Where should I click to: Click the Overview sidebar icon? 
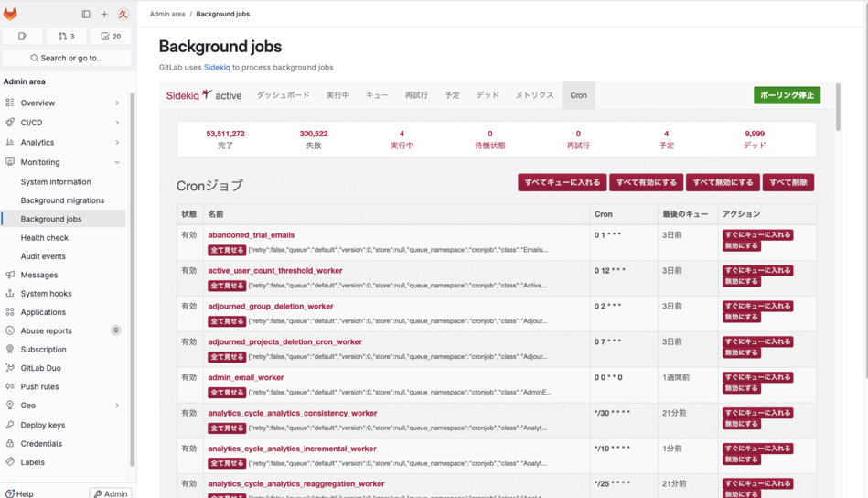point(9,103)
